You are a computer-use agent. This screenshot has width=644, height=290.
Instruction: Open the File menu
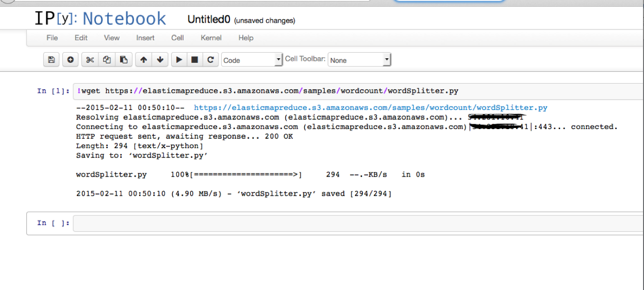[x=52, y=38]
